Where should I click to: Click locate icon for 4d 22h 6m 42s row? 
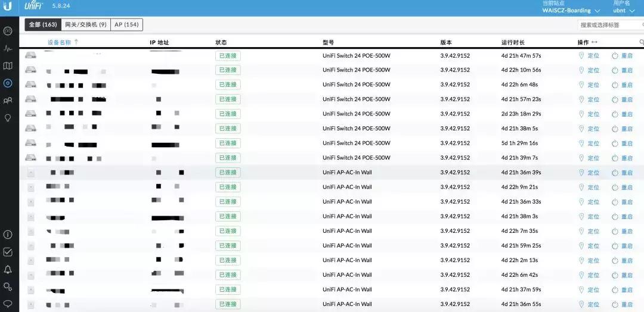[x=581, y=275]
